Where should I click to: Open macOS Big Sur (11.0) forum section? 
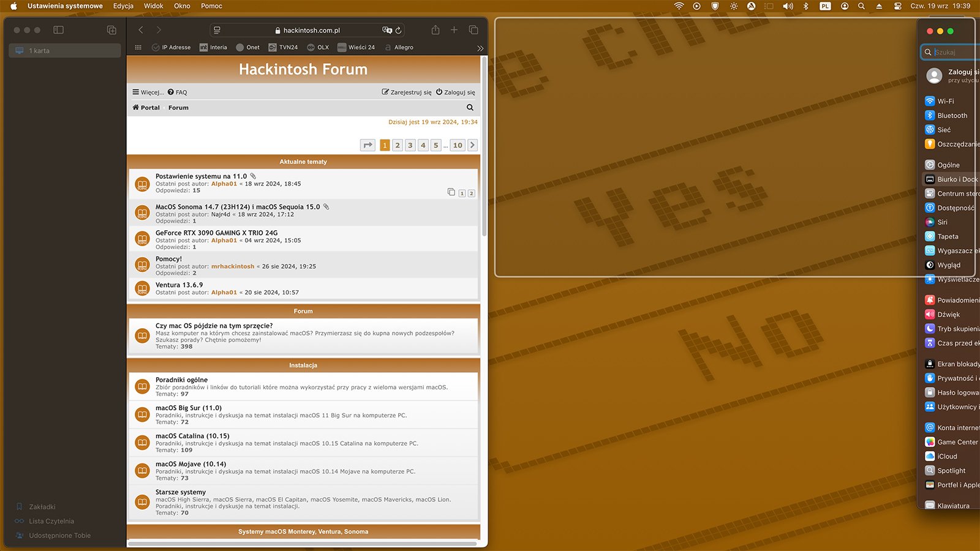pyautogui.click(x=189, y=408)
